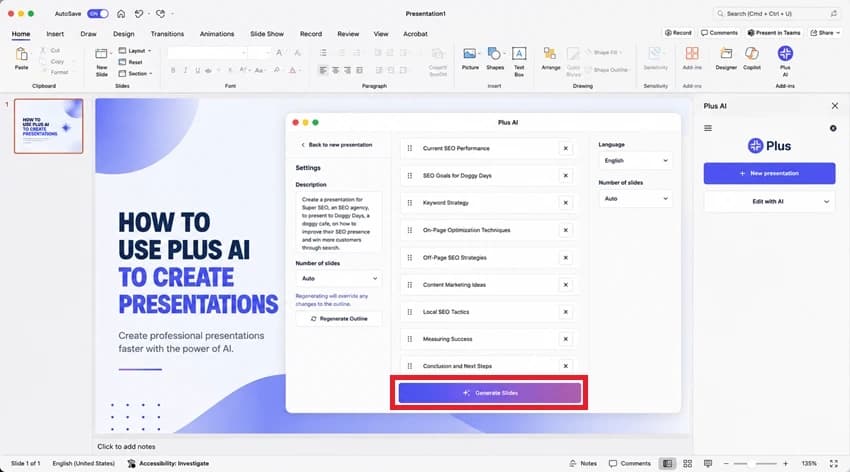The image size is (850, 472).
Task: Click Accessibility: Investigate in status bar
Action: click(x=168, y=463)
